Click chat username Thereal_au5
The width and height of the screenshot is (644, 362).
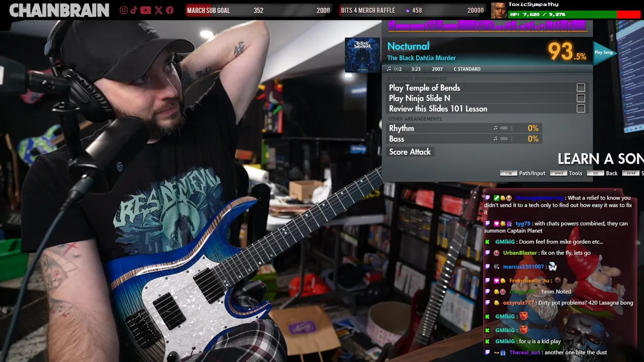524,353
